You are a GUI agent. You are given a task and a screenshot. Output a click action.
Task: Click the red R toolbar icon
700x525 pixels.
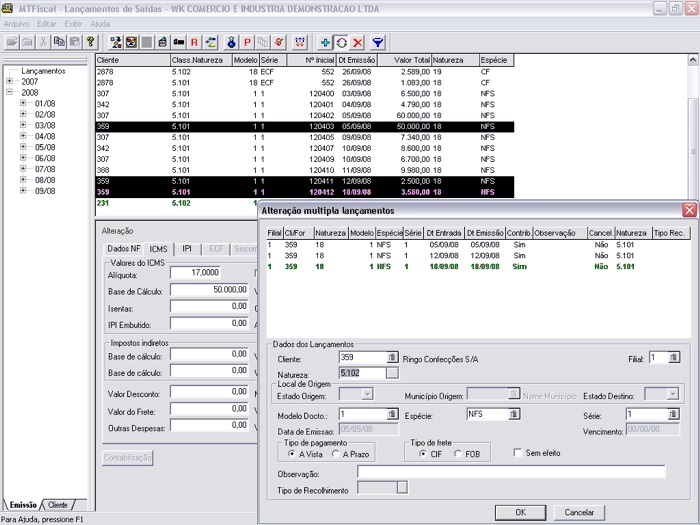(194, 42)
